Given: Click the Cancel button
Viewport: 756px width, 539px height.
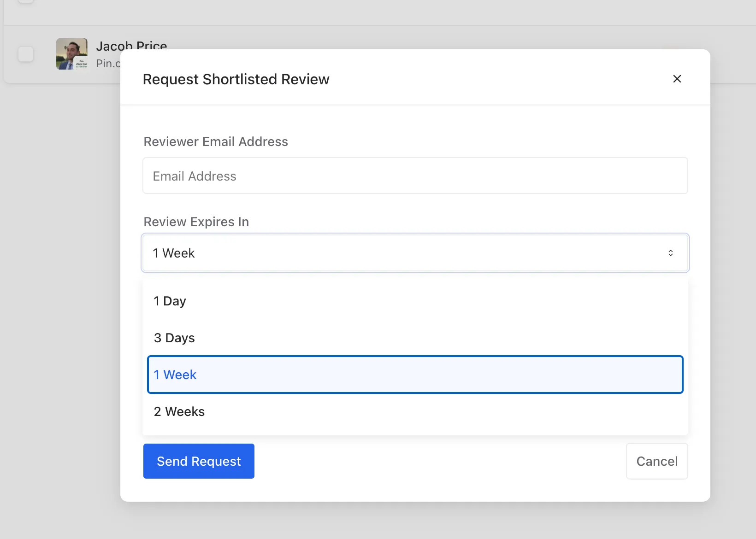Looking at the screenshot, I should (x=657, y=461).
